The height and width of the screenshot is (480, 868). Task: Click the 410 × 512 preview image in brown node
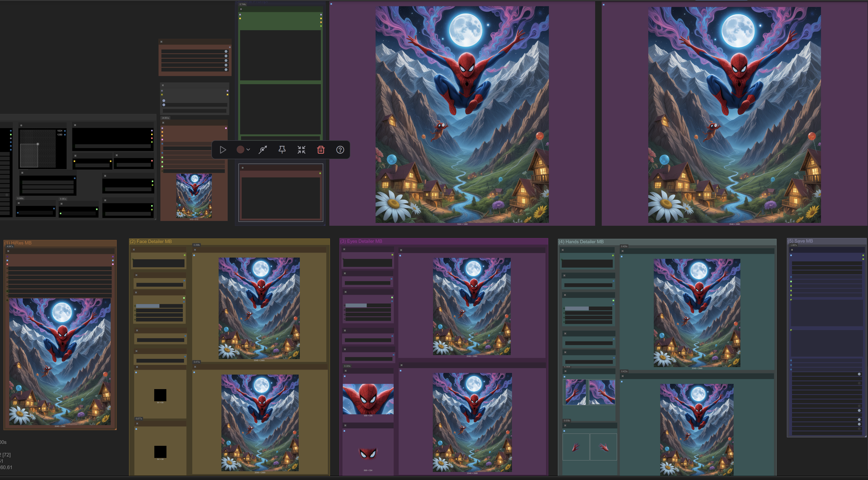tap(194, 196)
